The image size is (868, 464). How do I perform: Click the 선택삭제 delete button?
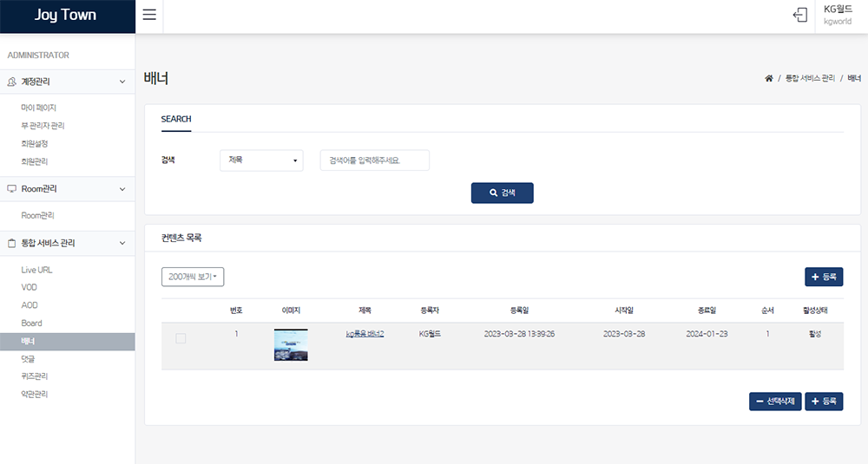[x=775, y=402]
